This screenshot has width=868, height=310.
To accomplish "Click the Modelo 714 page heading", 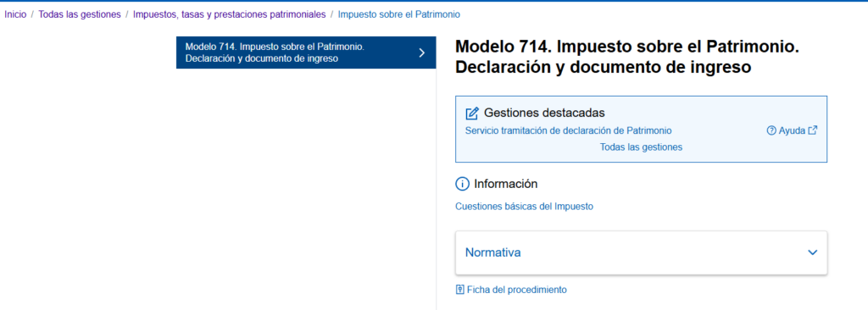I will click(x=628, y=57).
